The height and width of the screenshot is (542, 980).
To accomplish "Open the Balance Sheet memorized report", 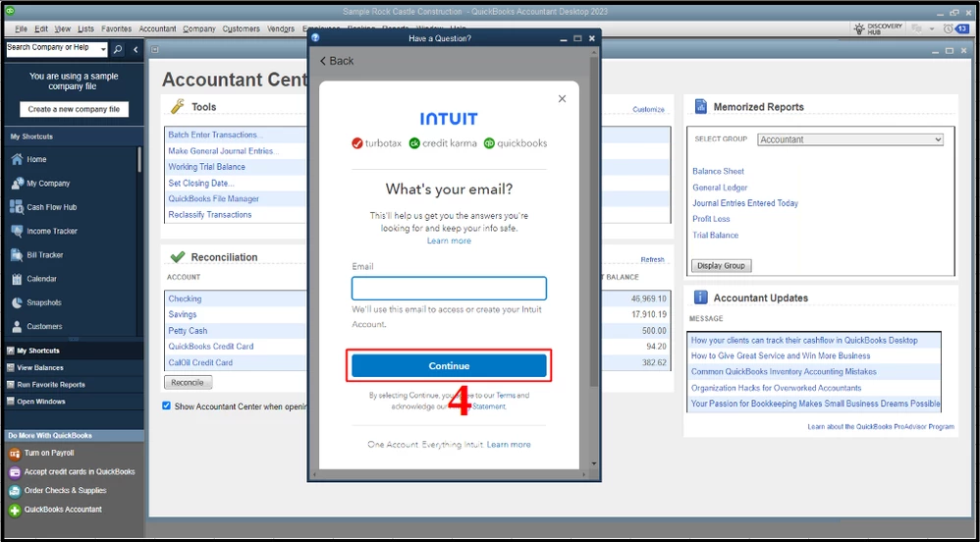I will click(718, 171).
